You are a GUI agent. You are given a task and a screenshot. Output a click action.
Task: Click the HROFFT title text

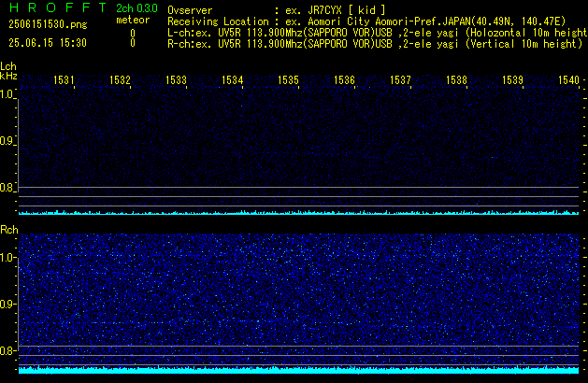tap(58, 7)
